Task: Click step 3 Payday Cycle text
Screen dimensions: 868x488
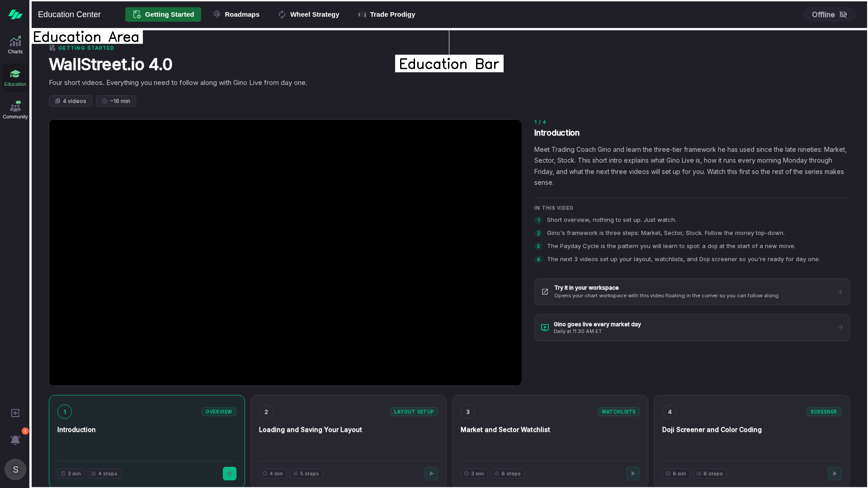Action: 671,246
